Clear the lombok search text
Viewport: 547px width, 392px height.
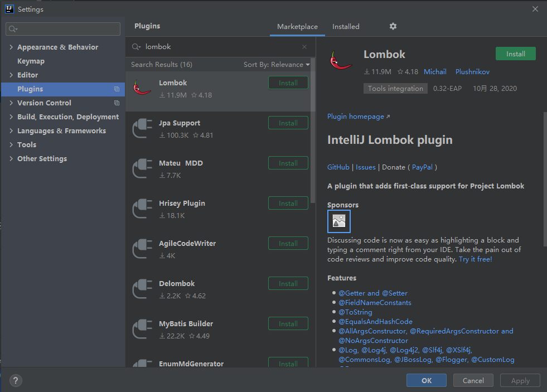pos(304,47)
